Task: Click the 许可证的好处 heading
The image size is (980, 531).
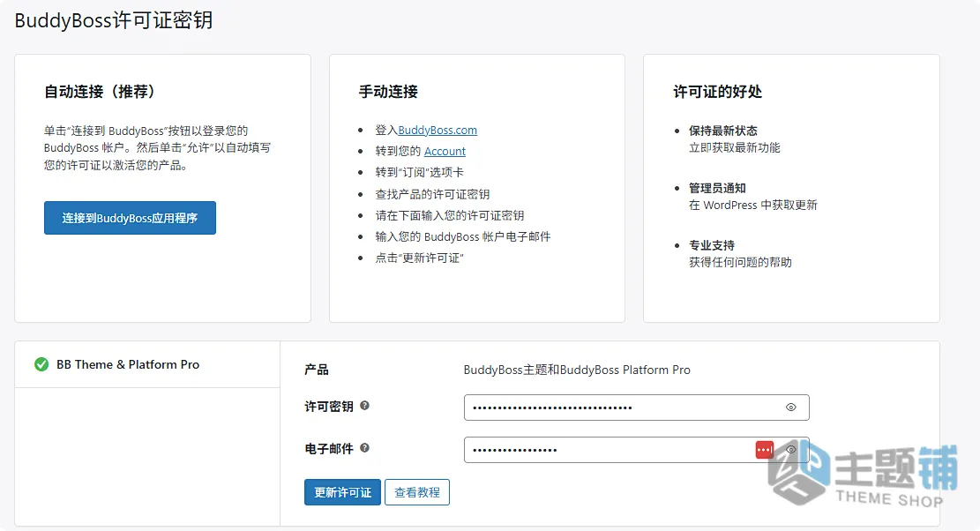Action: click(x=717, y=91)
